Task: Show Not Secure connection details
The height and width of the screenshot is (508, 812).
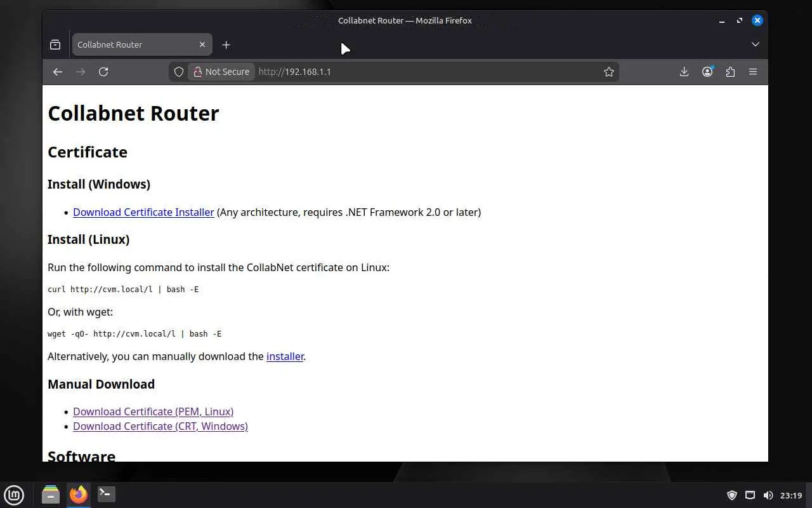Action: point(221,72)
